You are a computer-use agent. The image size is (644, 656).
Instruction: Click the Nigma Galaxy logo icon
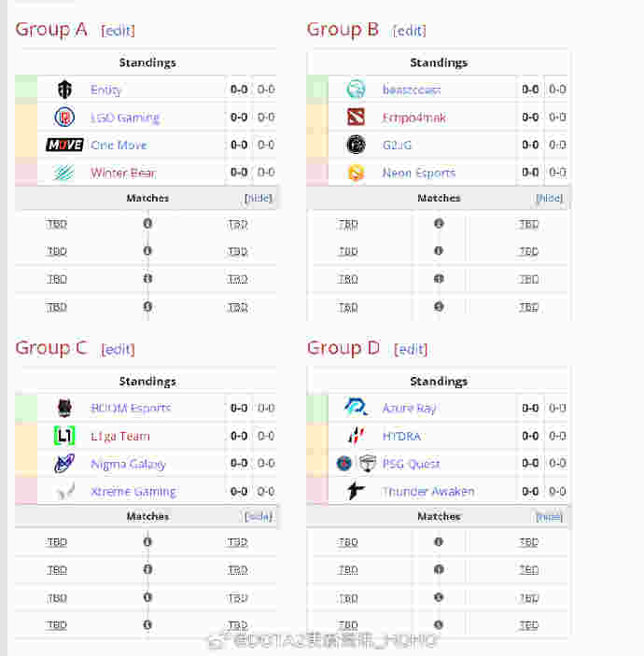tap(64, 463)
